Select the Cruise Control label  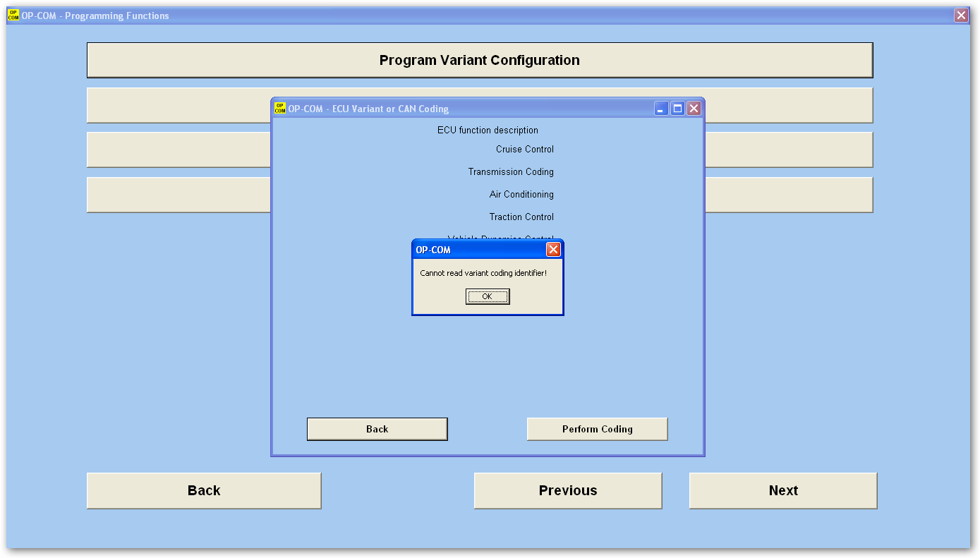[524, 150]
